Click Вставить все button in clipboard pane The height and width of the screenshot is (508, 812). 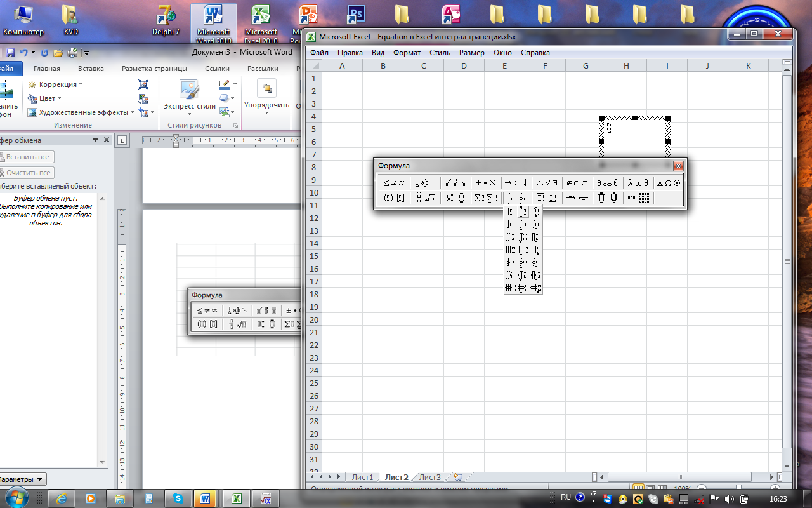click(x=27, y=157)
